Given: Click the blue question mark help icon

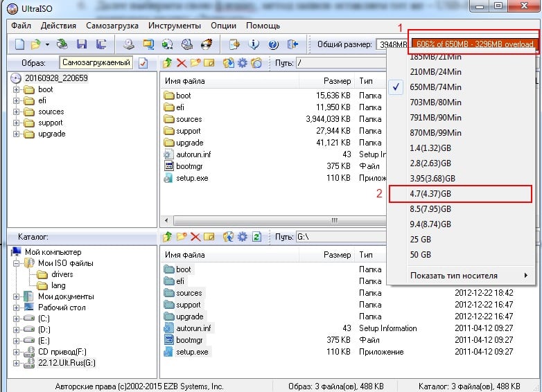Looking at the screenshot, I should pos(273,44).
